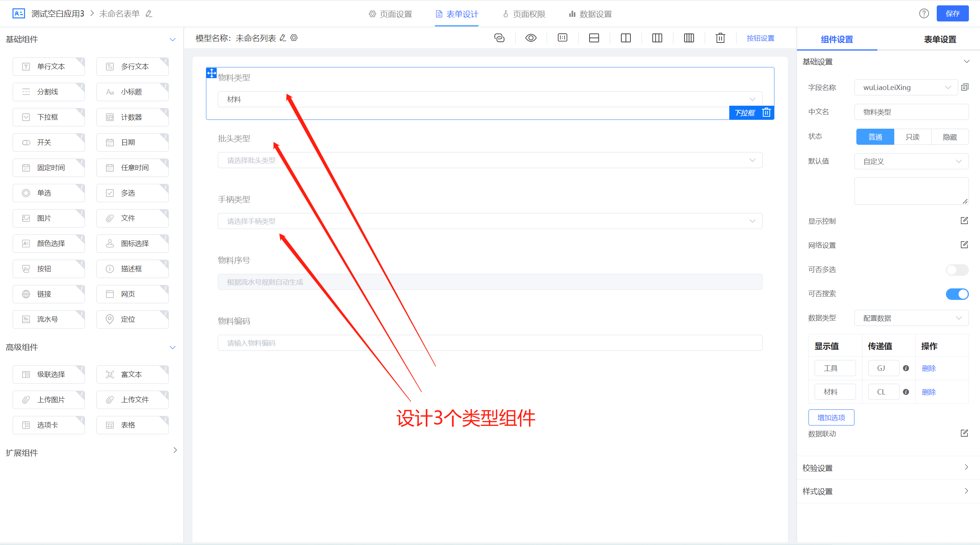Click the link icon in the model toolbar
The height and width of the screenshot is (545, 980).
coord(499,38)
